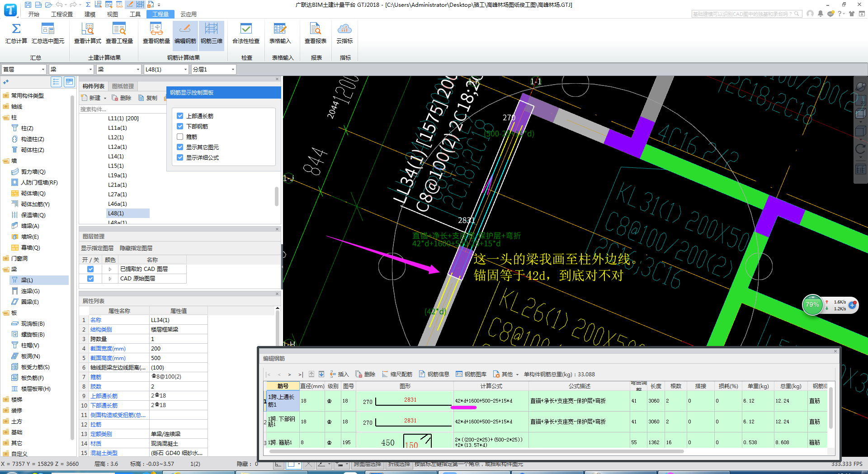Click the notification bell icon
The width and height of the screenshot is (868, 474).
coord(820,14)
